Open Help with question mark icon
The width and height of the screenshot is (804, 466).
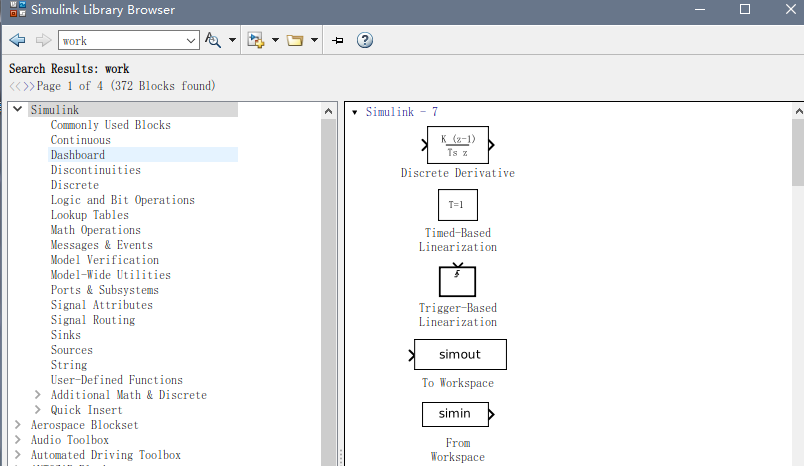pyautogui.click(x=365, y=40)
